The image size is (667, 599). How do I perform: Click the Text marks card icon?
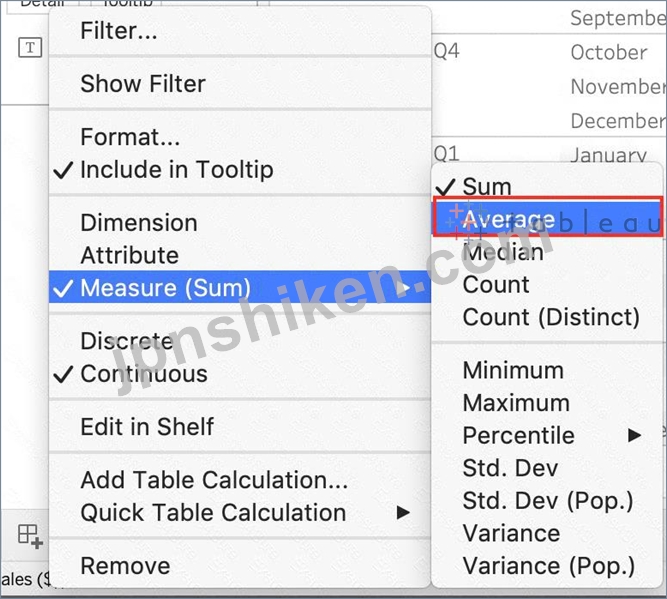click(30, 47)
